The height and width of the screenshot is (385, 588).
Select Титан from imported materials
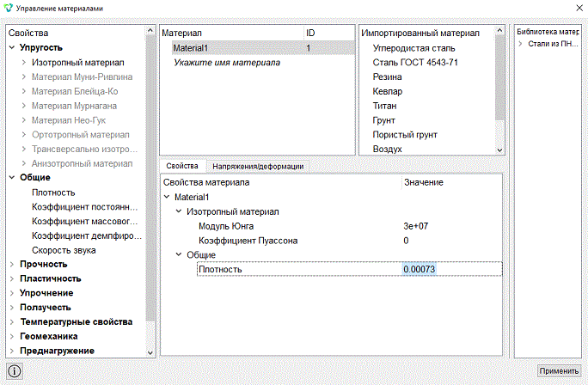[x=384, y=106]
